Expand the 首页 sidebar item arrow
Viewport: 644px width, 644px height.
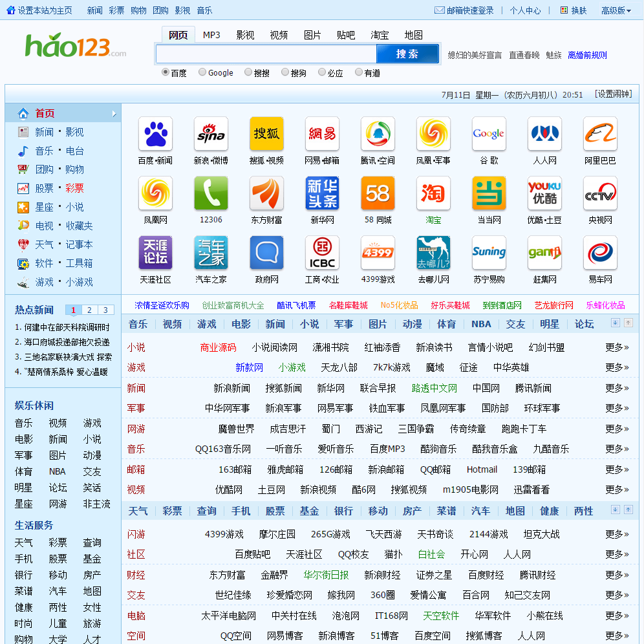(116, 112)
